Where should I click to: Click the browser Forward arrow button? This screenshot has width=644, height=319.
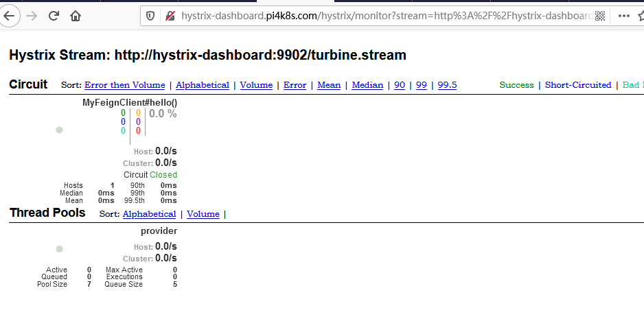tap(32, 16)
